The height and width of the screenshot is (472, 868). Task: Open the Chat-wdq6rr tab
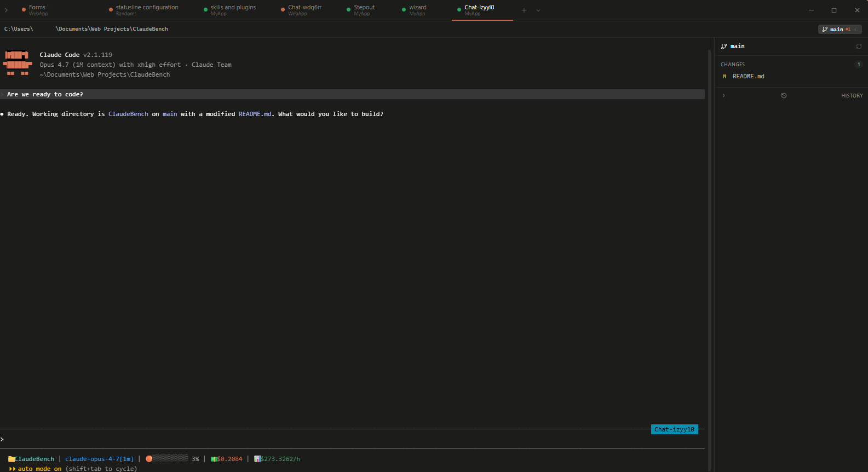pyautogui.click(x=301, y=10)
